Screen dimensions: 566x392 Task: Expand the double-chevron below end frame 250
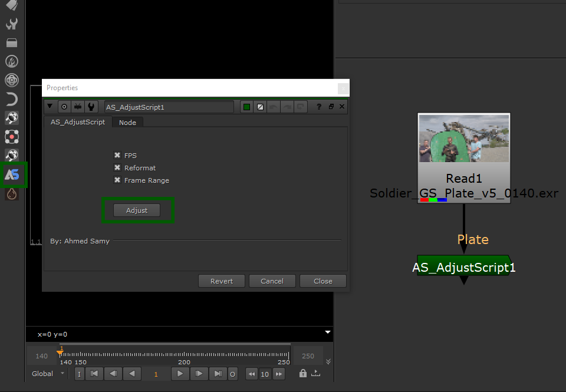328,361
